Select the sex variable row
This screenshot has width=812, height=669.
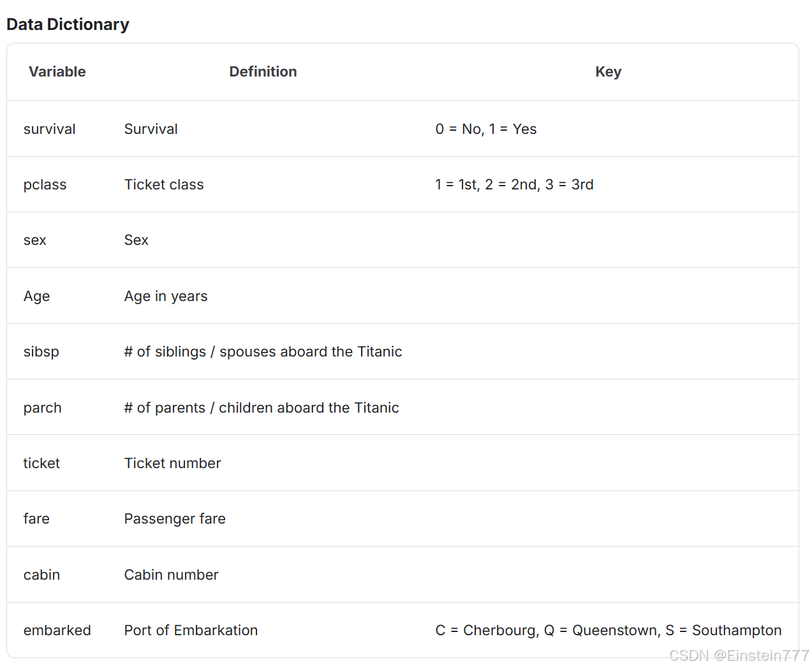pos(402,240)
